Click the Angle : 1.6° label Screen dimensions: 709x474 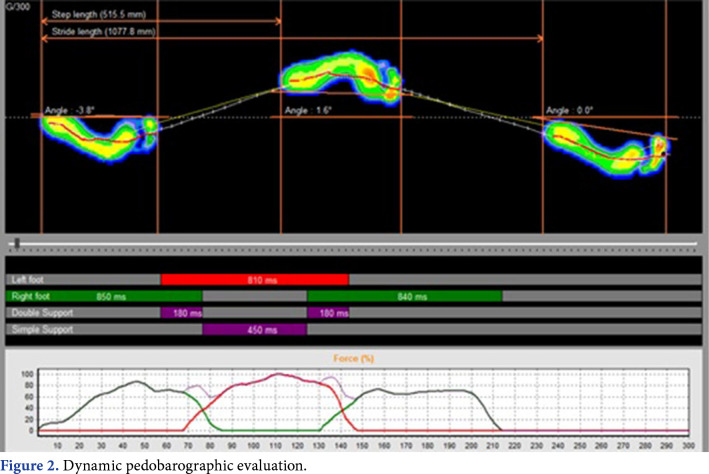pyautogui.click(x=308, y=110)
